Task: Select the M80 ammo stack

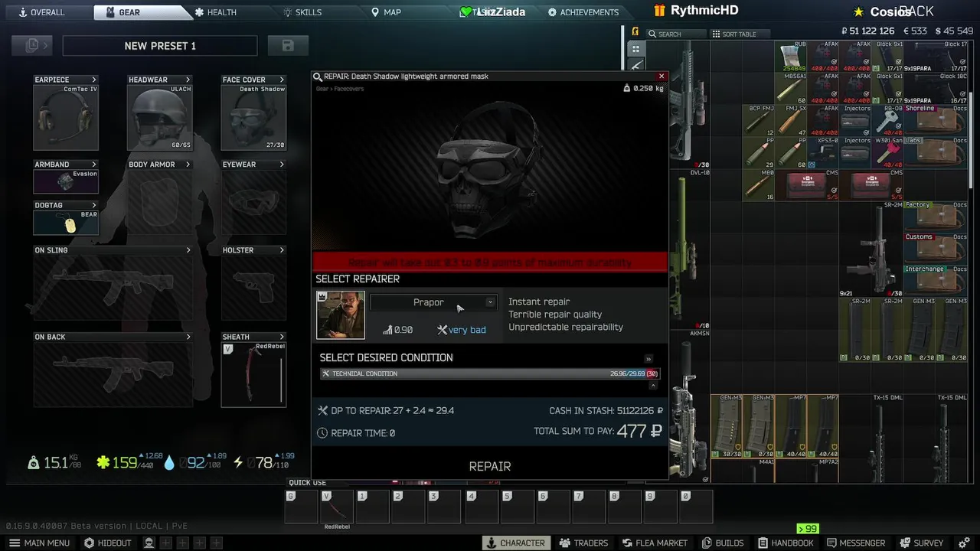Action: (759, 185)
